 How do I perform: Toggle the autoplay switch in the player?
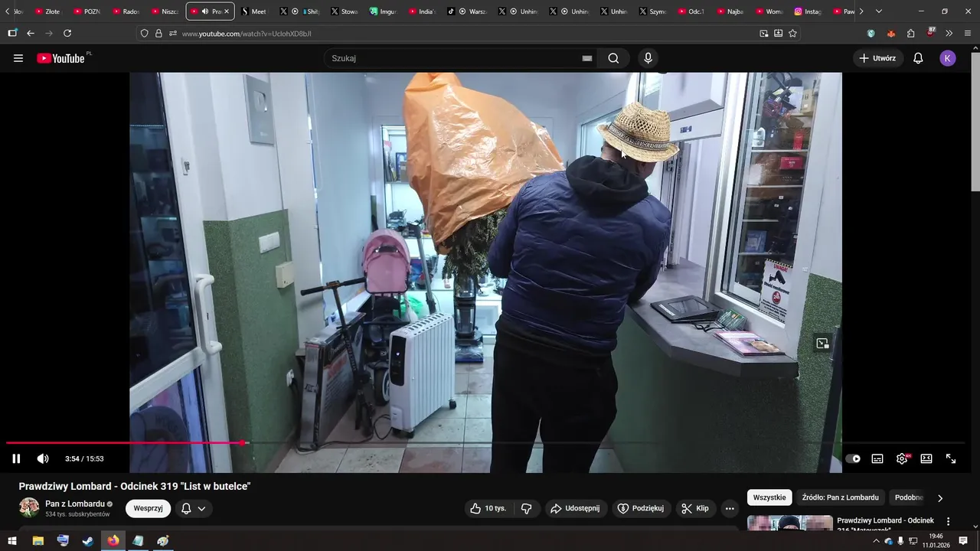pos(853,458)
